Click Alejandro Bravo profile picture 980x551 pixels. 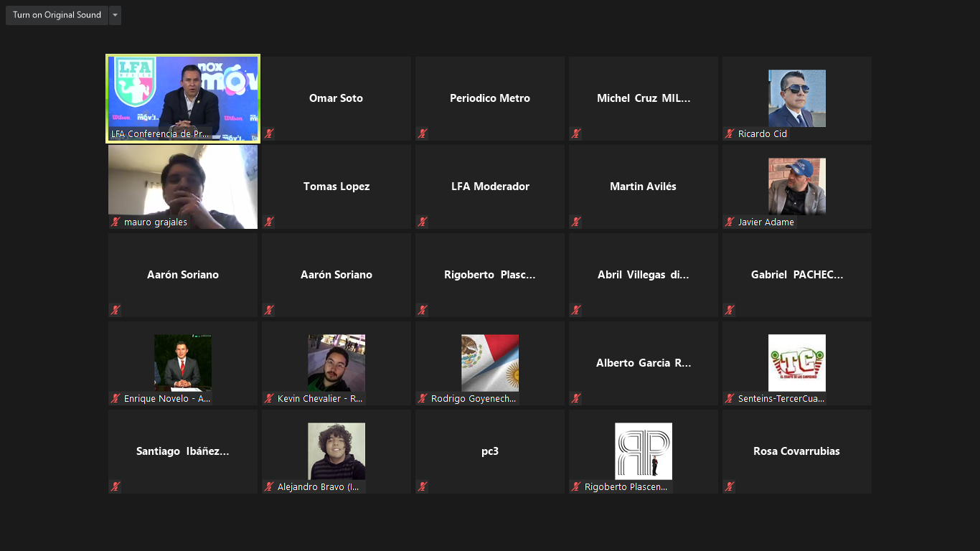click(x=336, y=451)
